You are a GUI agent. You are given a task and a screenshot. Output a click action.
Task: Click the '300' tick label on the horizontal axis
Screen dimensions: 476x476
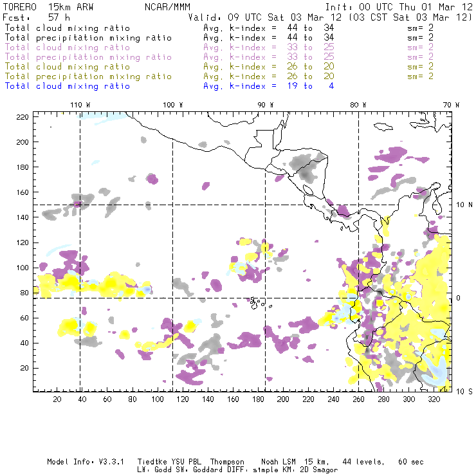(x=408, y=399)
